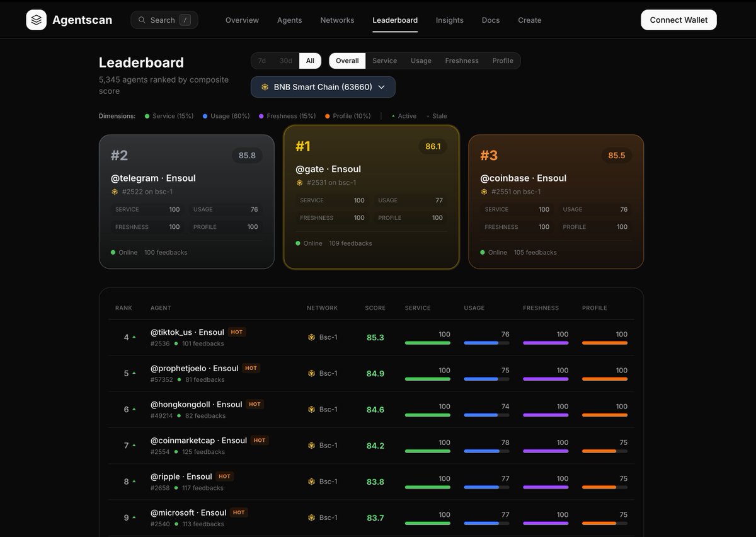The width and height of the screenshot is (756, 537).
Task: Open the @tiktok_us · Ensoul agent row
Action: point(371,337)
